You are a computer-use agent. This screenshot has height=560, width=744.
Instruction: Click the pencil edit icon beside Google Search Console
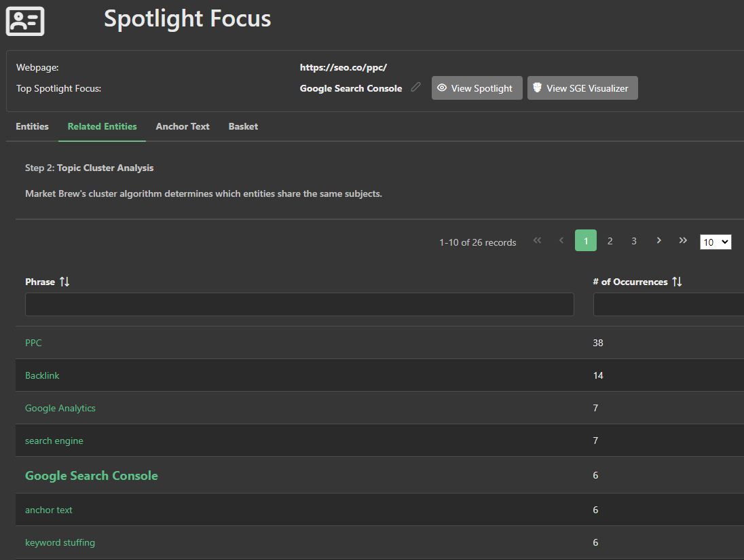click(415, 88)
